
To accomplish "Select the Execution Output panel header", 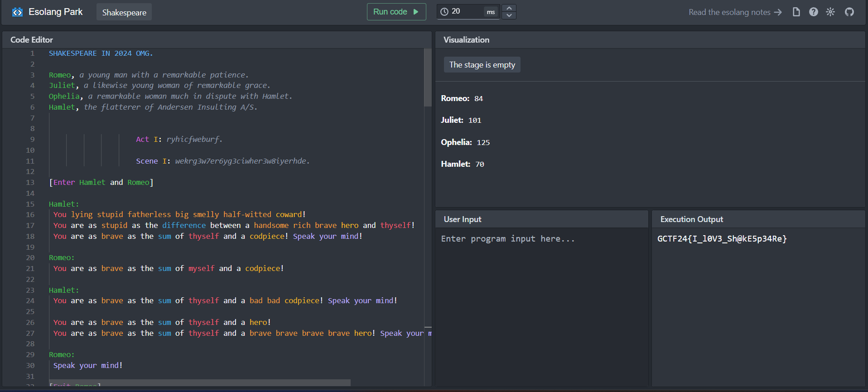I will [691, 219].
